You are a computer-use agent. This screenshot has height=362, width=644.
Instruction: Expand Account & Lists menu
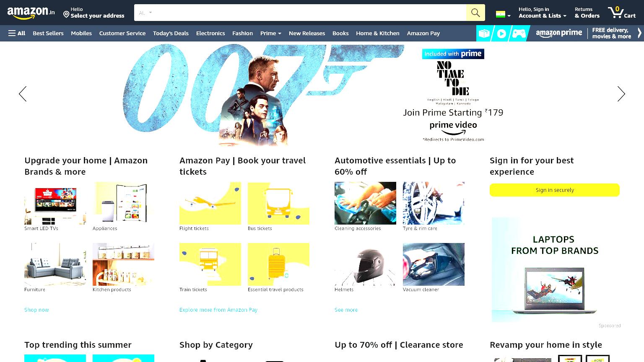click(x=543, y=13)
